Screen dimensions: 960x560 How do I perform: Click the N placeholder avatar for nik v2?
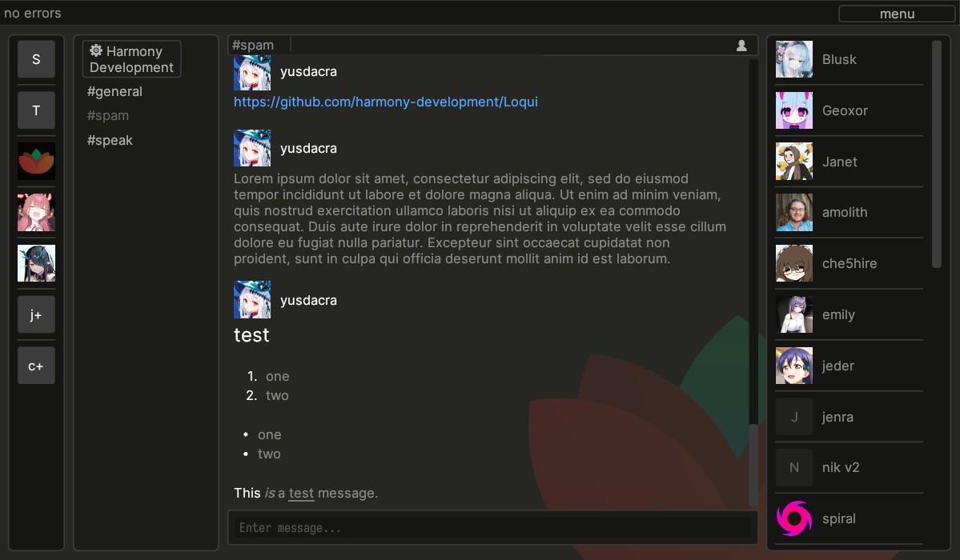coord(794,467)
